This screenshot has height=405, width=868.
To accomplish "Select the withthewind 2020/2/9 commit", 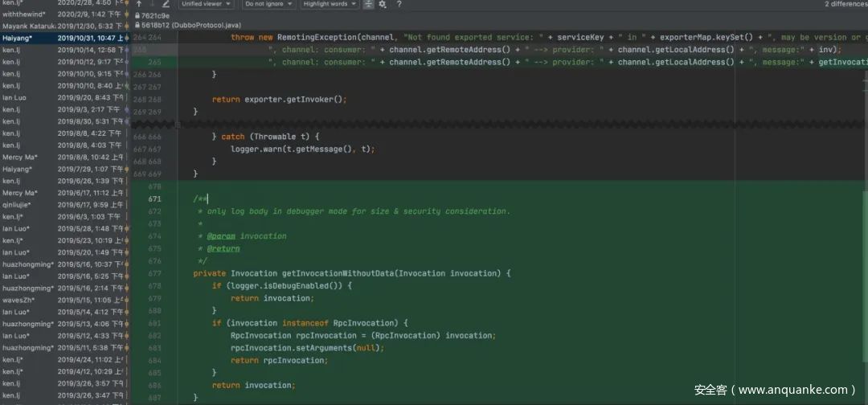I will 63,14.
